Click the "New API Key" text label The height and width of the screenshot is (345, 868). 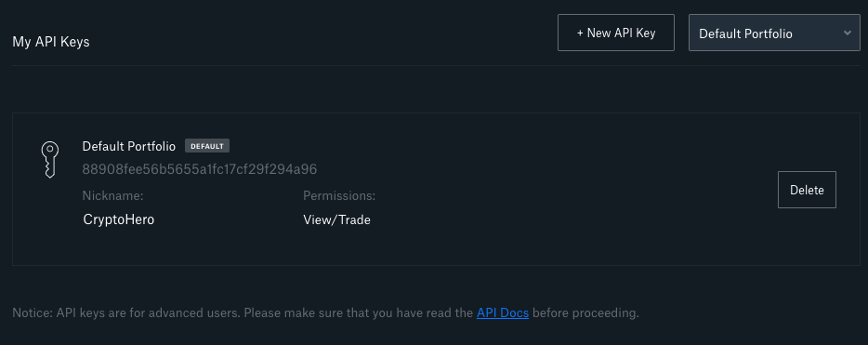point(621,33)
